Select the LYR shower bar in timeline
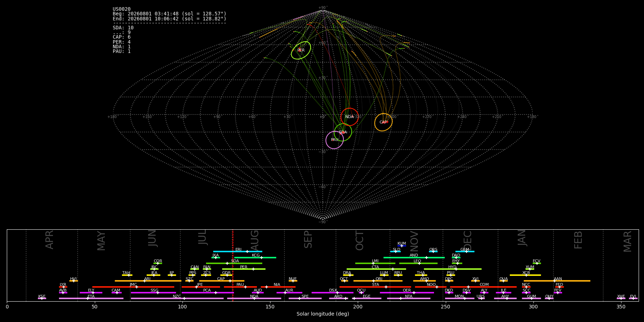644x322 pixels. pos(63,287)
